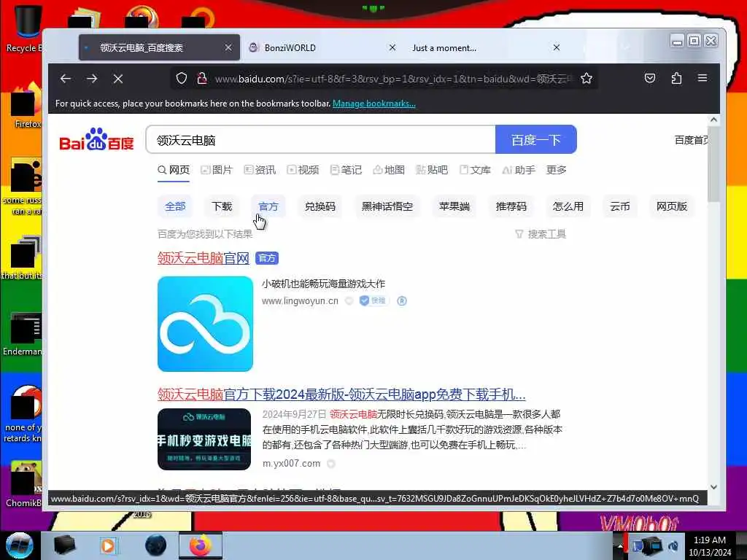Show hidden tray icons arrow
747x560 pixels.
coord(620,546)
